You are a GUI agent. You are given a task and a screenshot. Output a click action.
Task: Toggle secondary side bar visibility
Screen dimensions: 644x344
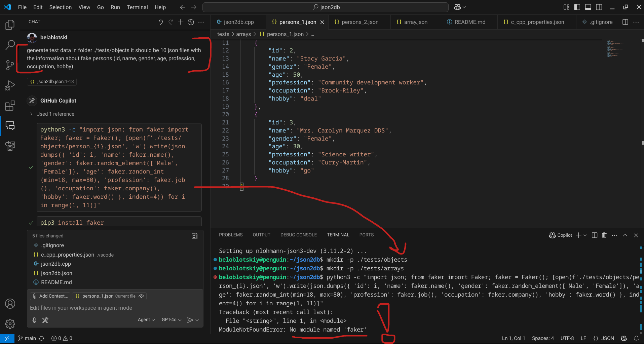[599, 7]
